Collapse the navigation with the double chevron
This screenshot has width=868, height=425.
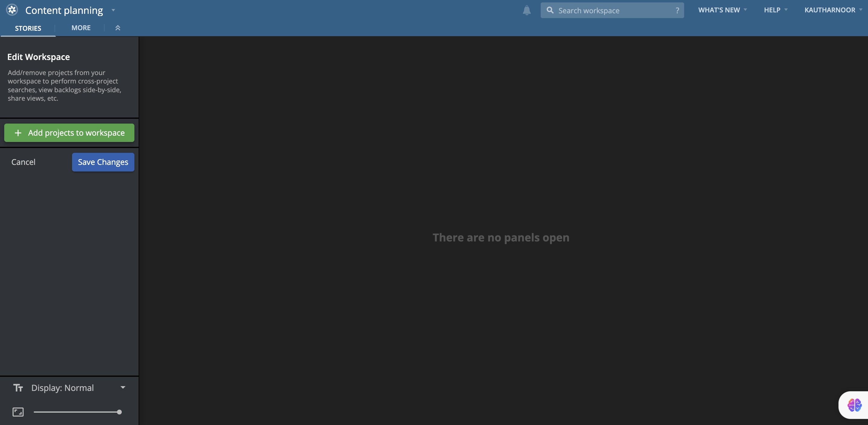coord(118,28)
